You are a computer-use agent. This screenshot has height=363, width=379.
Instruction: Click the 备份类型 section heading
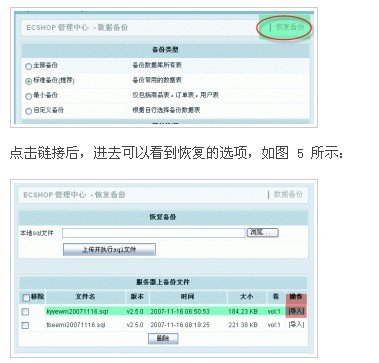(165, 50)
